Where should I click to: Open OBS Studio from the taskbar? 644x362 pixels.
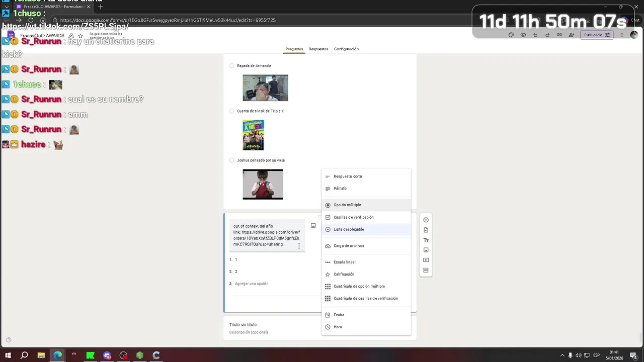coord(123,355)
